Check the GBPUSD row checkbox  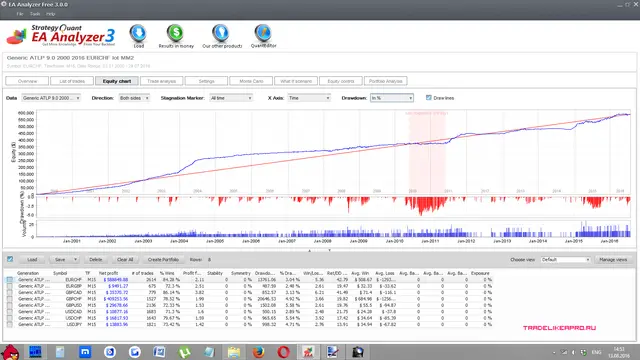[x=9, y=305]
